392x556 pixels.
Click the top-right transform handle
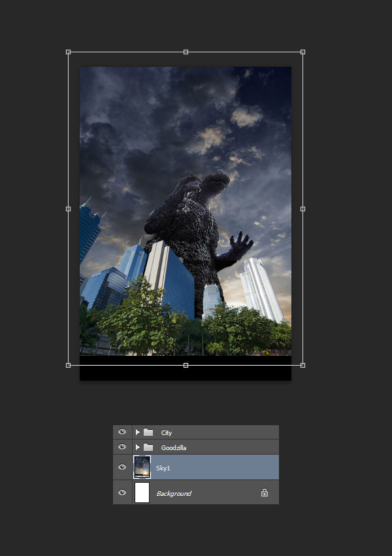302,52
